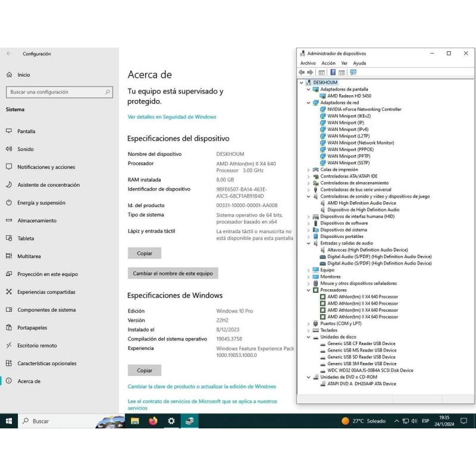476x476 pixels.
Task: Open the notification center icon
Action: [x=464, y=421]
